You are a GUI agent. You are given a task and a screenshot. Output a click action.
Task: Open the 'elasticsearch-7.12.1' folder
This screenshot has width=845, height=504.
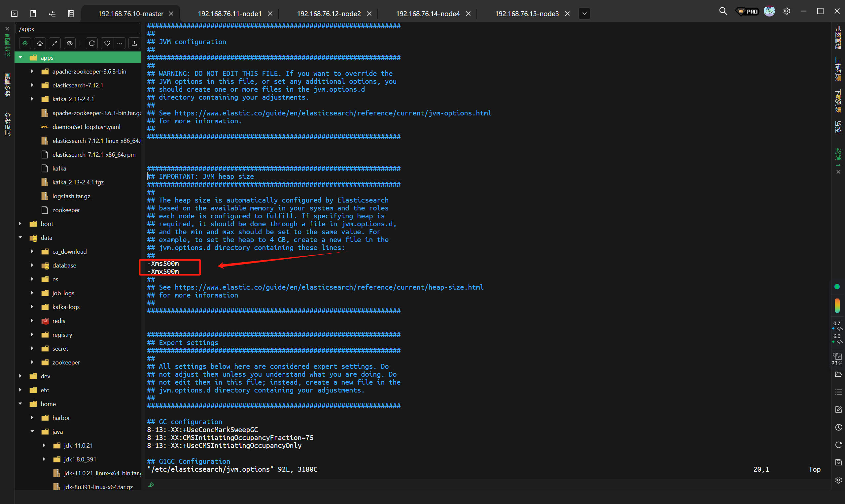(79, 85)
